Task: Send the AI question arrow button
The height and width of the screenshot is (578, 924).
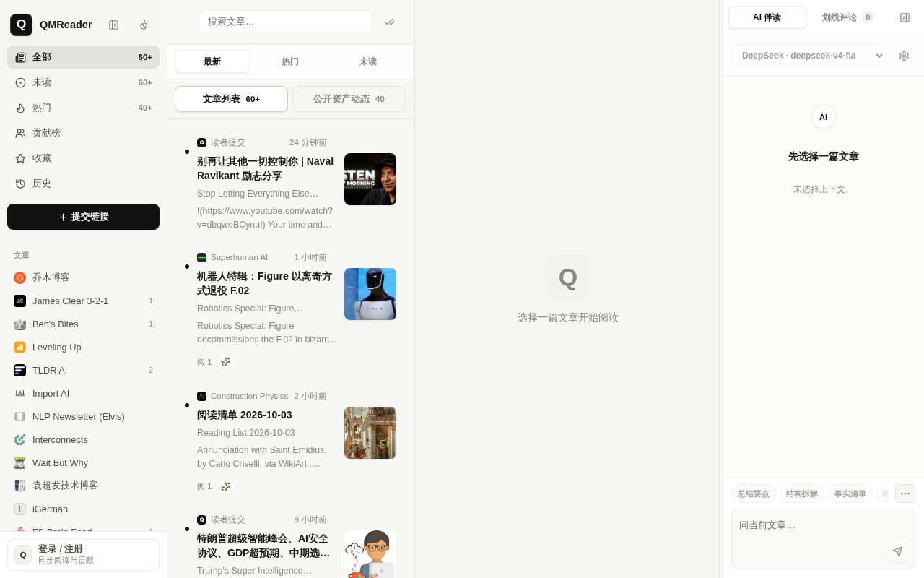Action: pos(897,551)
